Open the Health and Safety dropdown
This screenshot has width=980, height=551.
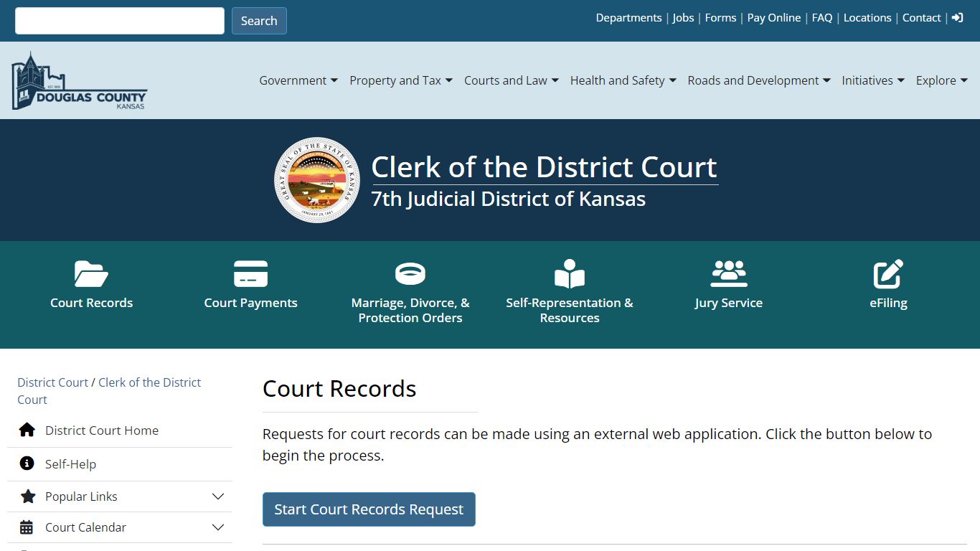pos(623,80)
